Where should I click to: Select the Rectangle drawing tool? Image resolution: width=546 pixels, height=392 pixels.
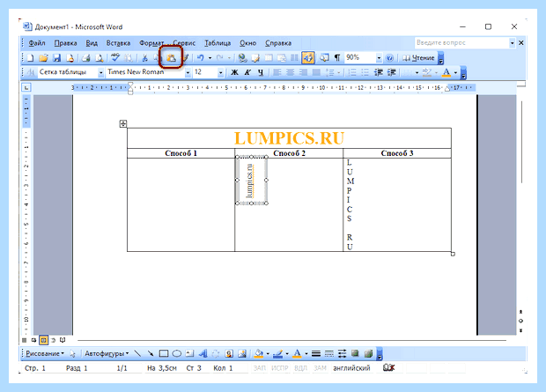coord(164,353)
